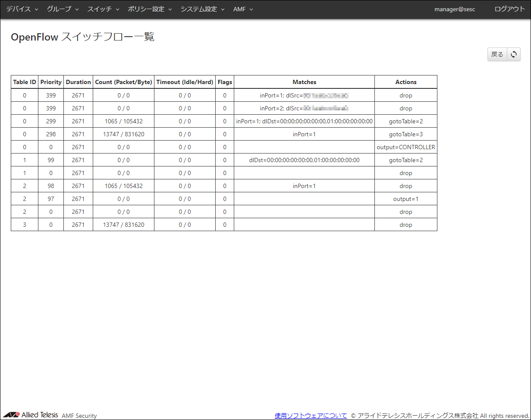Select AMF in the navigation bar

[x=239, y=9]
